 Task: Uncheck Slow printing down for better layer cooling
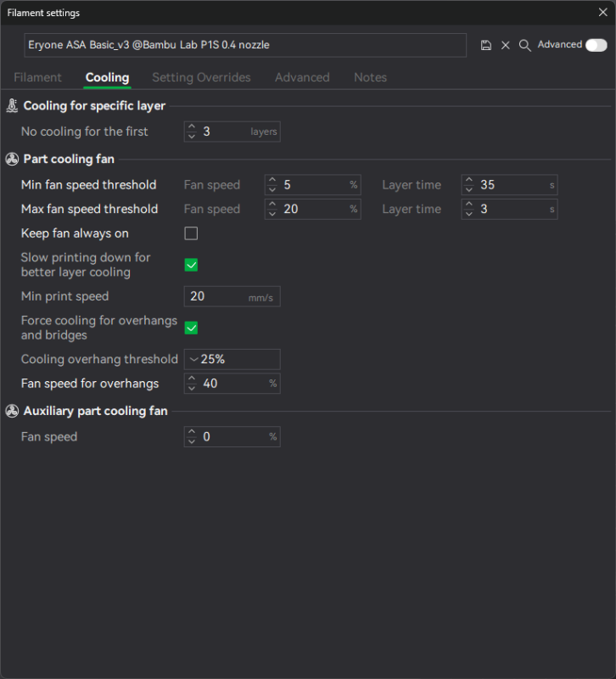click(x=191, y=265)
